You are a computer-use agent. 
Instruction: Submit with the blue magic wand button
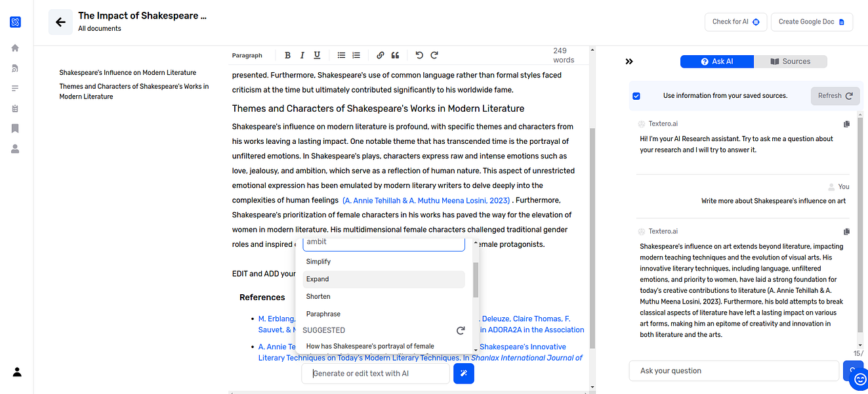point(463,373)
